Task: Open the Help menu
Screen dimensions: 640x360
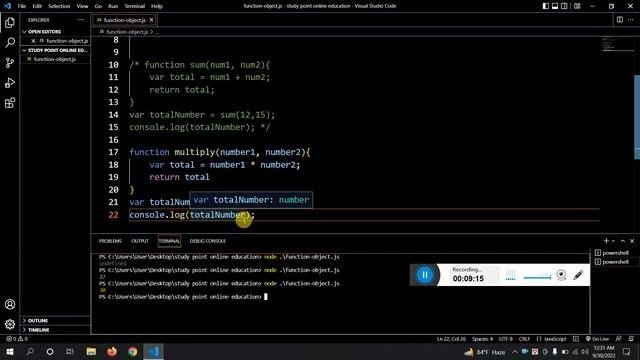Action: 157,6
